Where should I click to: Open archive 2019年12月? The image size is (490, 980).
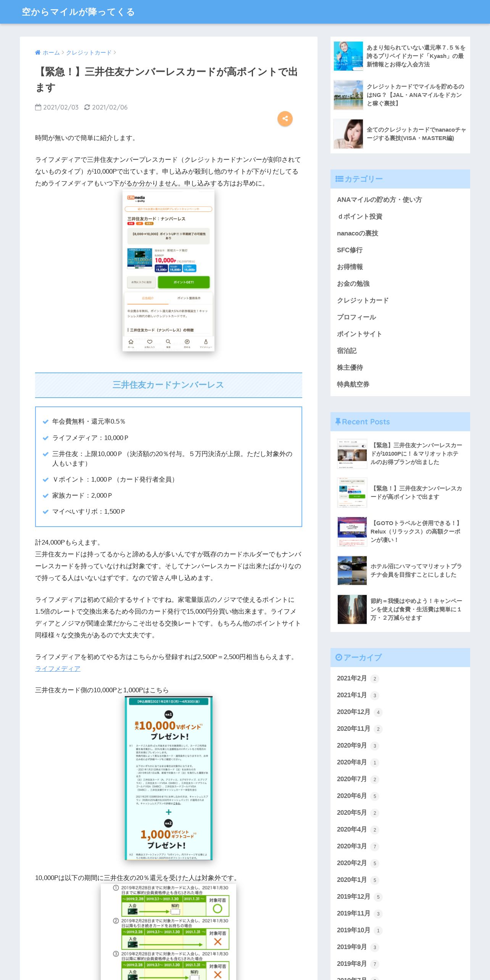tap(353, 896)
